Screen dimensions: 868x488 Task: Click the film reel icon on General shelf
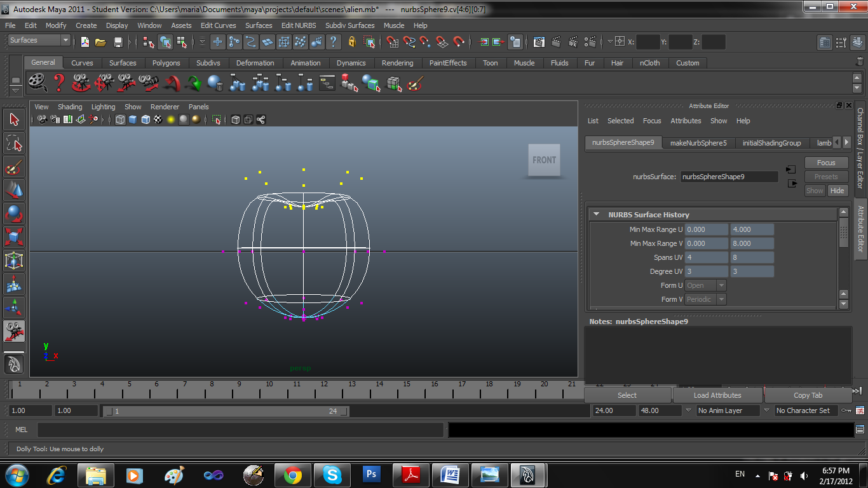[37, 83]
